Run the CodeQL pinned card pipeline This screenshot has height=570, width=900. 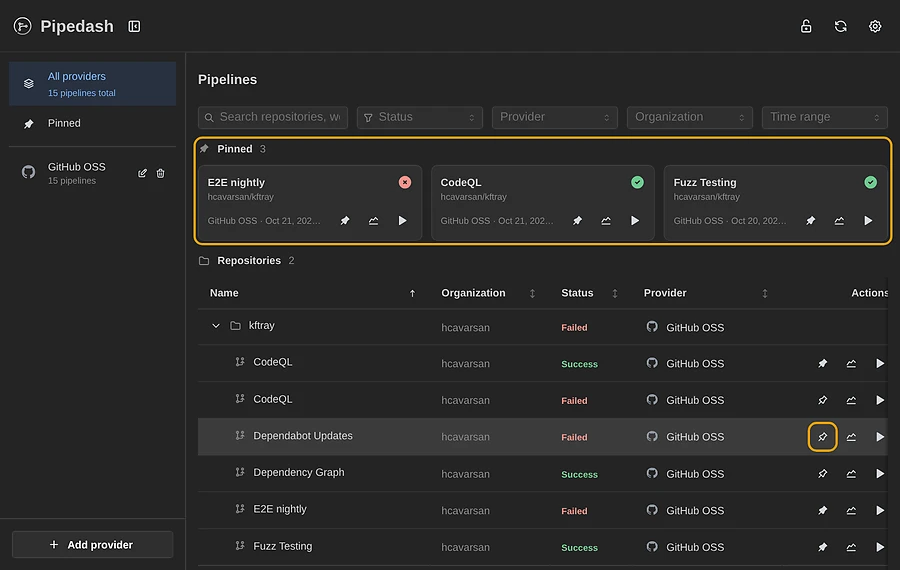coord(635,220)
